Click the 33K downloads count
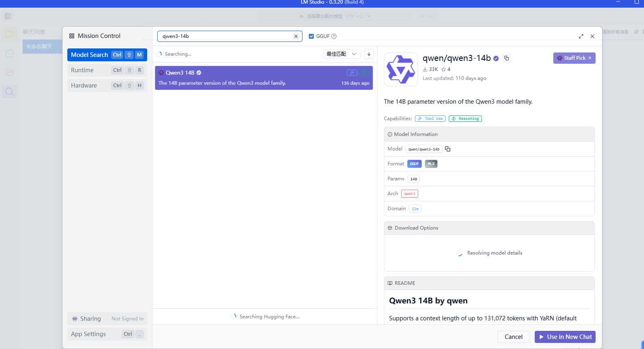Screen dimensions: 644x349 pos(430,69)
